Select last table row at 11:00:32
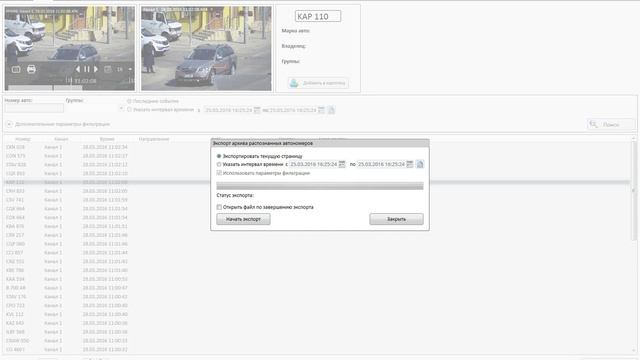 point(317,349)
